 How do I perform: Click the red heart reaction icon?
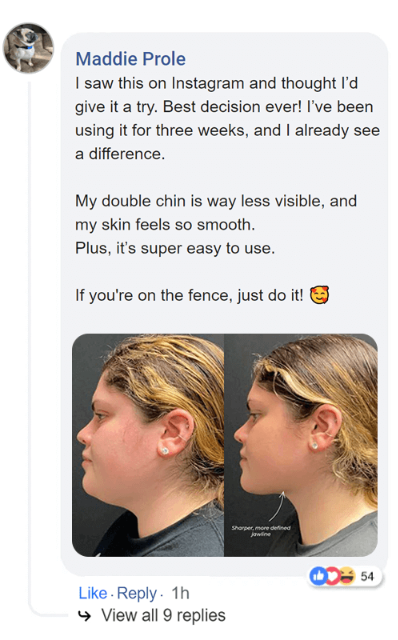click(x=332, y=576)
